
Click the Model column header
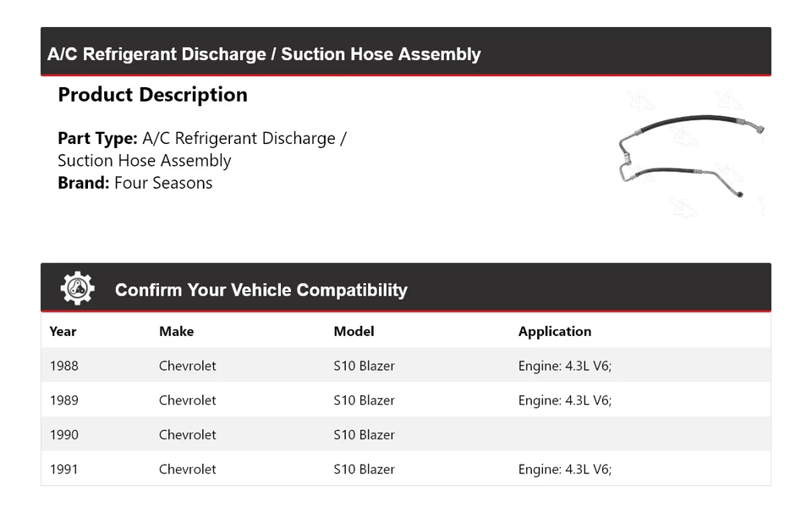[354, 331]
